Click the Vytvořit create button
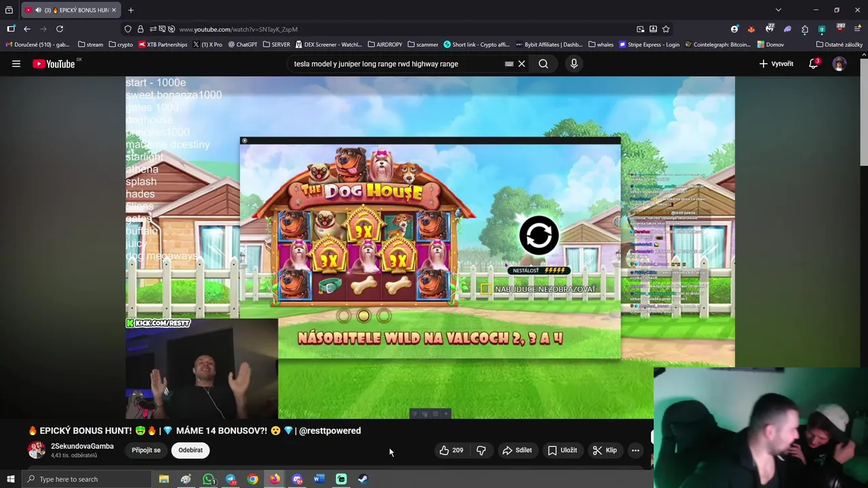The image size is (868, 488). (776, 64)
